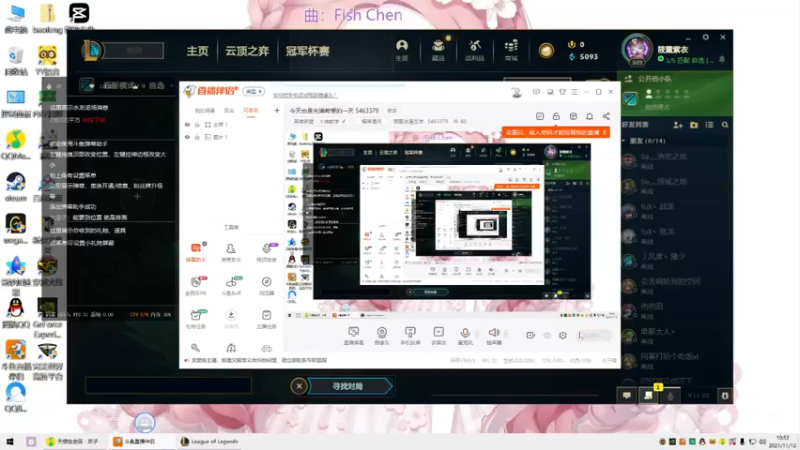The width and height of the screenshot is (800, 450).
Task: Open the 全民乐PK tool icon
Action: pyautogui.click(x=196, y=286)
